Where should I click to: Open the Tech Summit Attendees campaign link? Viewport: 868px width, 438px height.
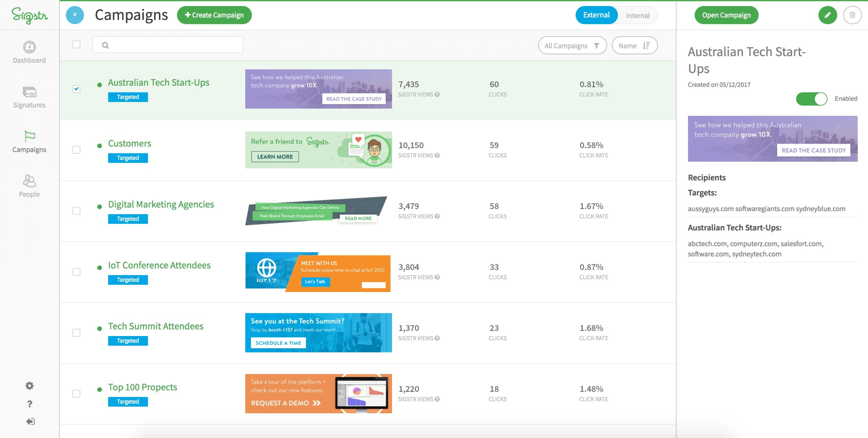[x=156, y=326]
